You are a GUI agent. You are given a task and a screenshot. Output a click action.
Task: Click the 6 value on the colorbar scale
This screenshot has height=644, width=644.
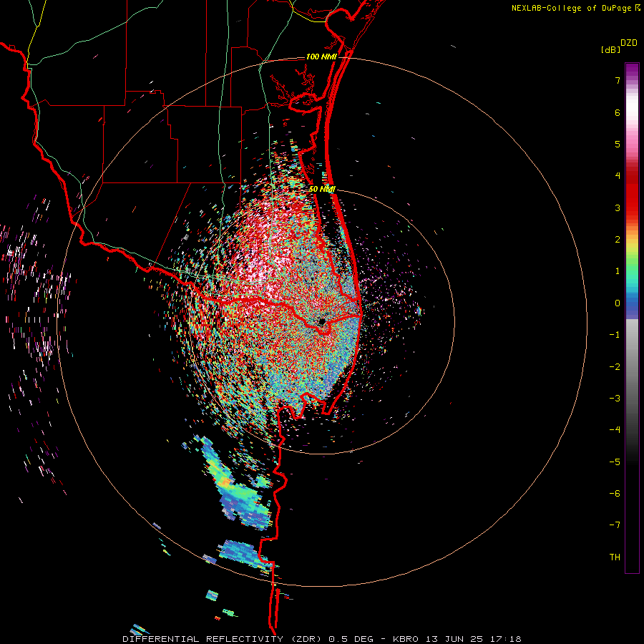618,112
